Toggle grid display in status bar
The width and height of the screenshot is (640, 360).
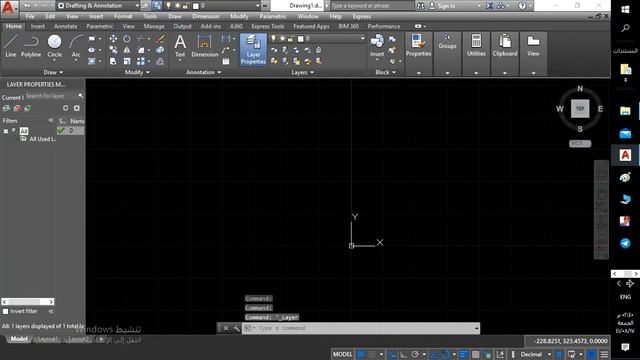pyautogui.click(x=361, y=354)
